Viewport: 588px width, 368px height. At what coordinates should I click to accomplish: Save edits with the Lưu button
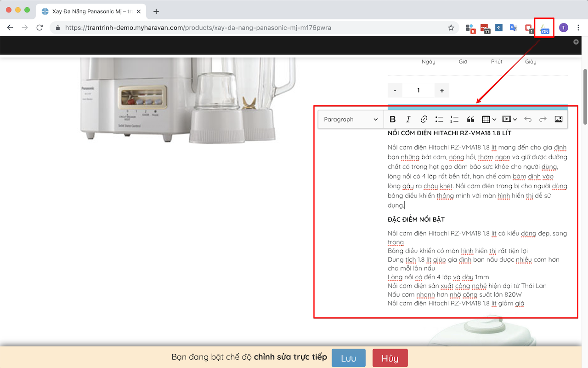pos(348,357)
